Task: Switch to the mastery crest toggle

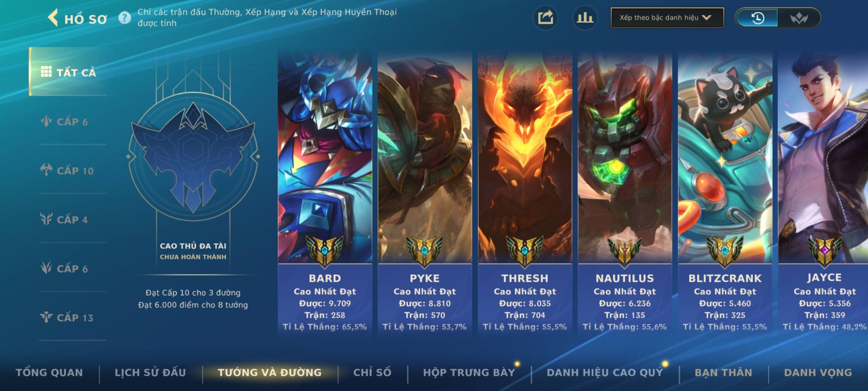Action: click(799, 18)
